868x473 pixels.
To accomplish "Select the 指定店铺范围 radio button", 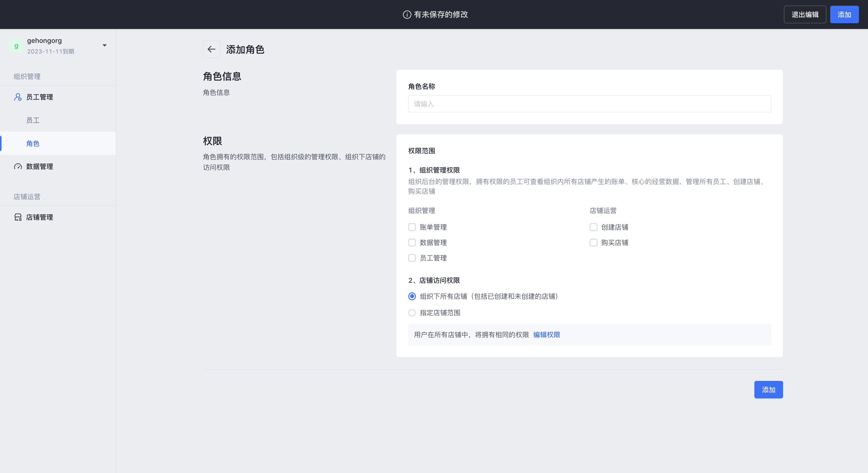I will [x=412, y=313].
